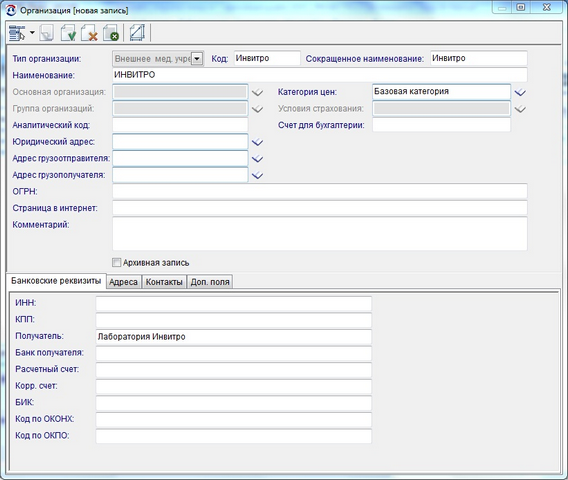Click the application logo icon in the title bar
568x480 pixels.
tap(11, 10)
